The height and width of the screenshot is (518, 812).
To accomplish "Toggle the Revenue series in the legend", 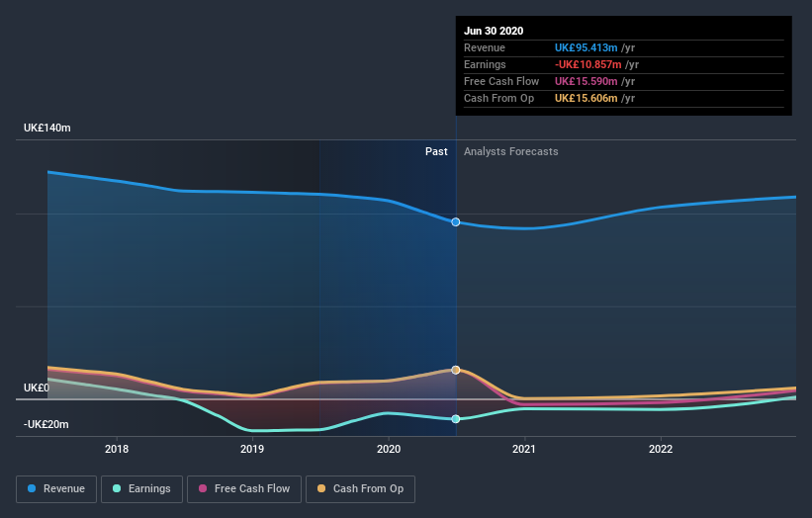I will 56,489.
